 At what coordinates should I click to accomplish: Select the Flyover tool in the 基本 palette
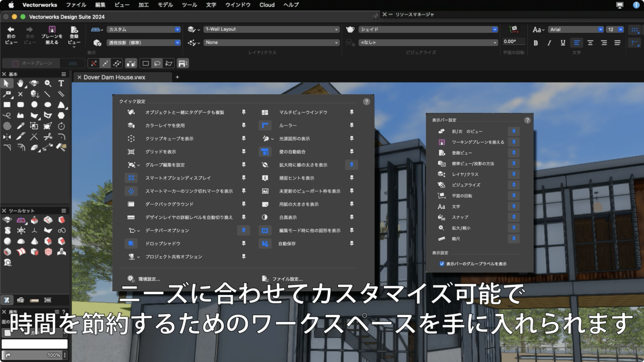[x=34, y=83]
